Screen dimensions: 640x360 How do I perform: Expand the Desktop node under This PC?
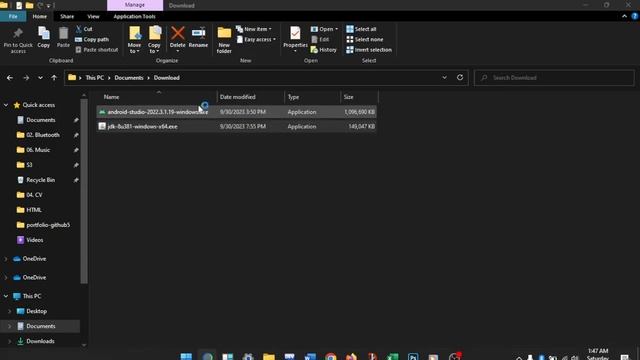pos(10,311)
